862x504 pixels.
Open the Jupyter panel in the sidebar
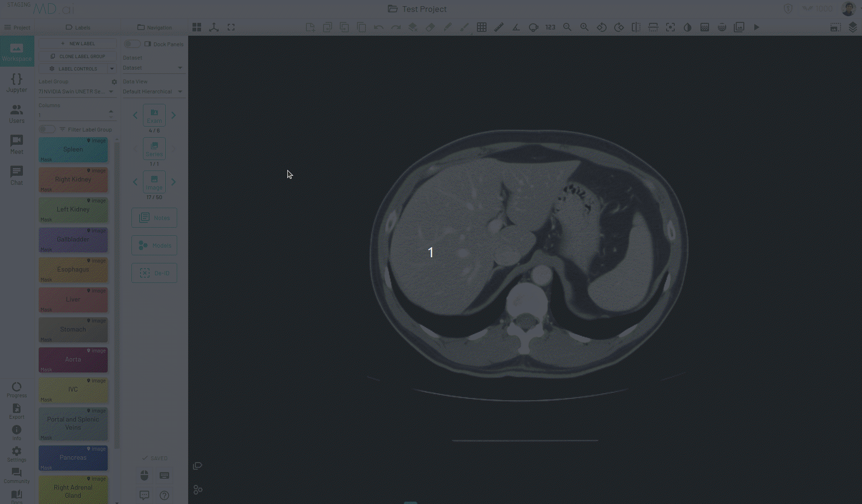coord(17,83)
